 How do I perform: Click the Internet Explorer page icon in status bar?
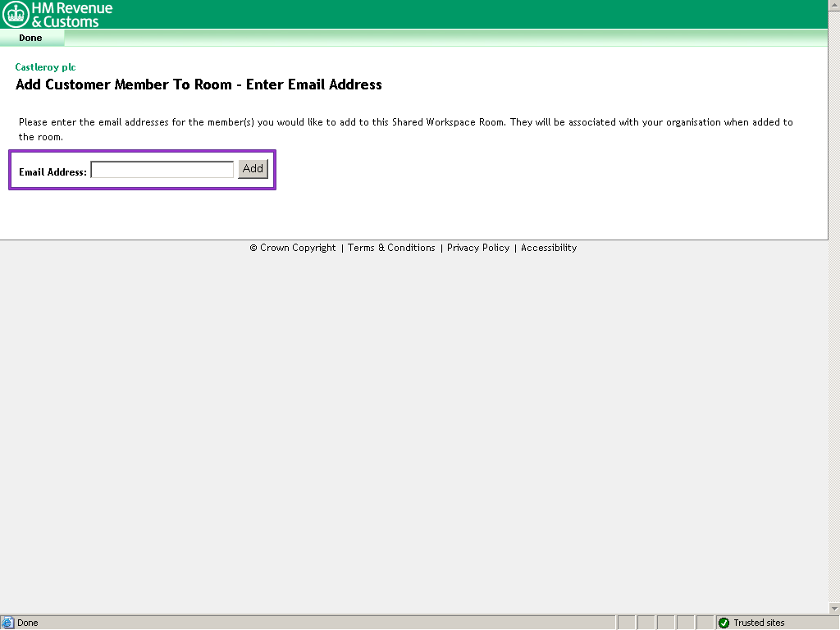(8, 623)
